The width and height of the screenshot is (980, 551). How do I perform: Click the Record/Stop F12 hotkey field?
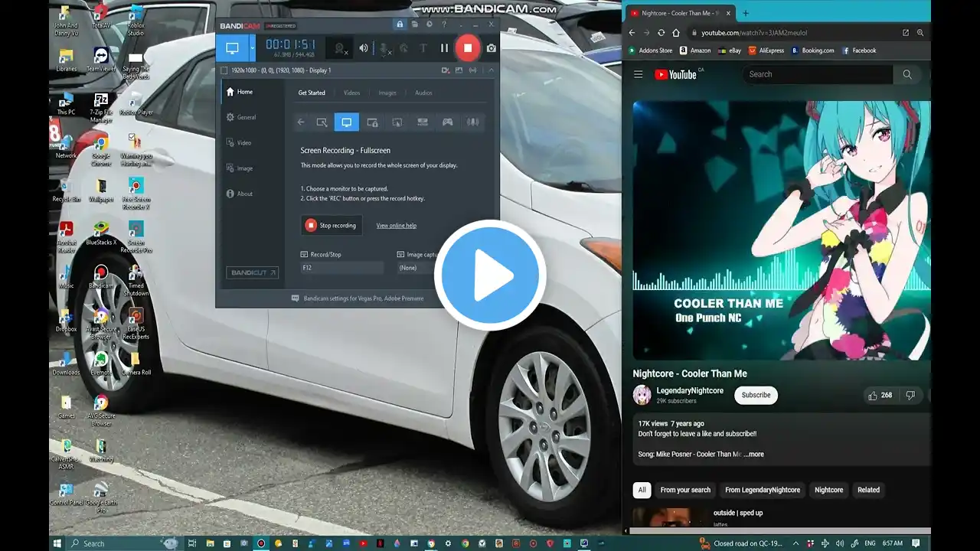pyautogui.click(x=341, y=268)
